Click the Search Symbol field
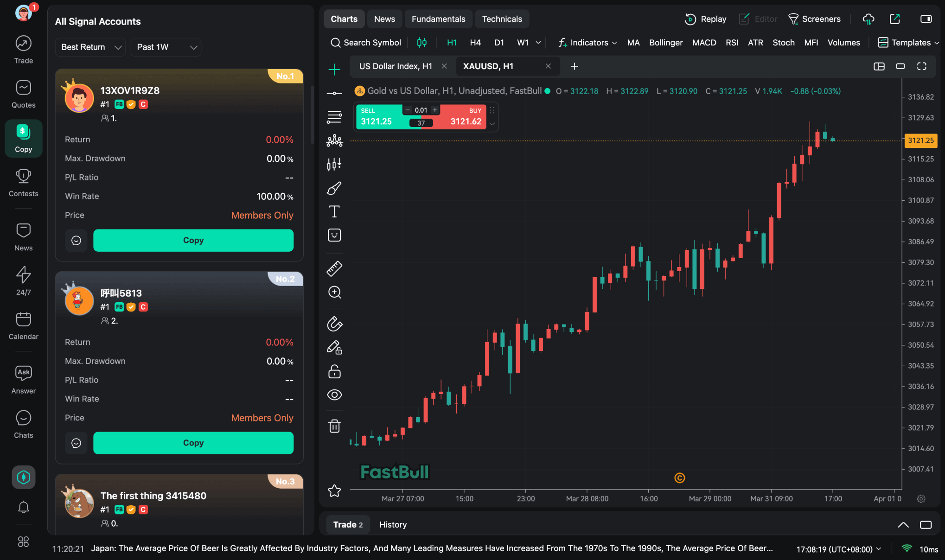Viewport: 945px width, 560px height. point(366,43)
